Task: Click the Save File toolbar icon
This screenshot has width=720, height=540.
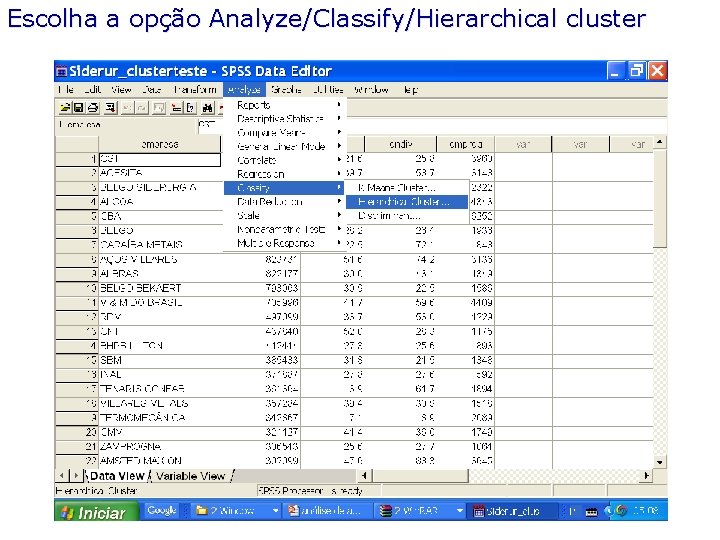Action: tap(78, 107)
